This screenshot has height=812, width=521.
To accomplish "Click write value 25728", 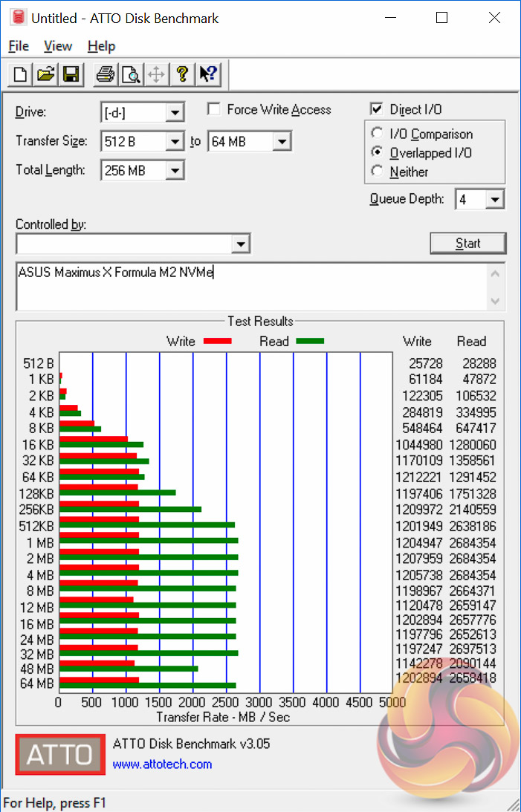I will point(425,363).
